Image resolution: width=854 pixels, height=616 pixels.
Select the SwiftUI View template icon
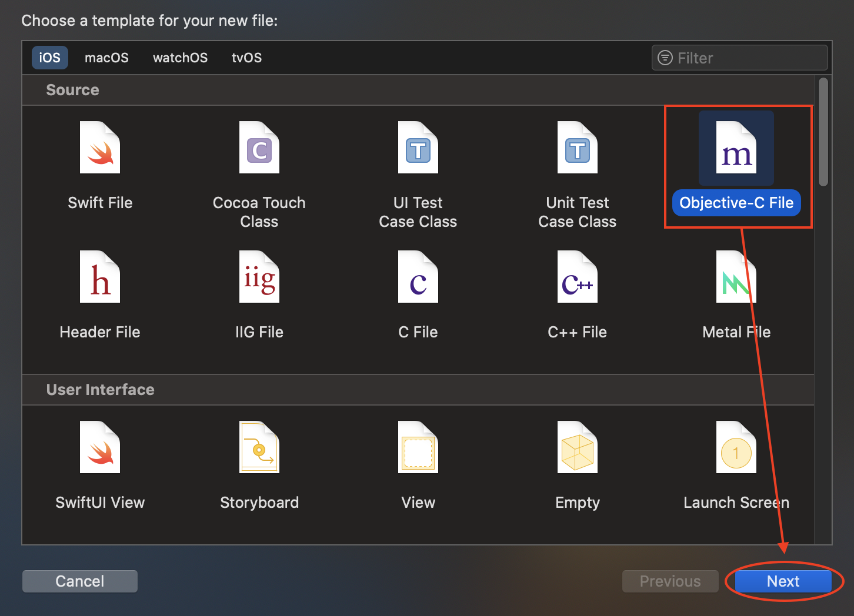100,447
